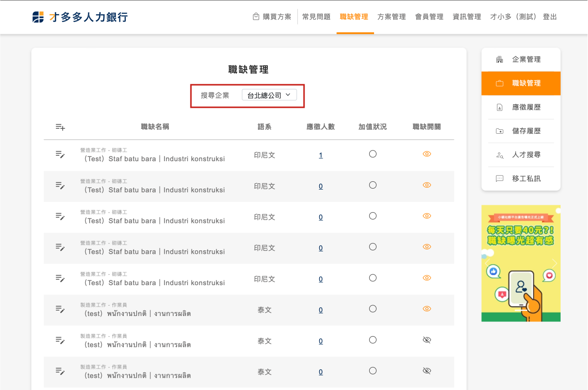Open the 會員管理 nav tab
This screenshot has height=390, width=588.
[429, 17]
